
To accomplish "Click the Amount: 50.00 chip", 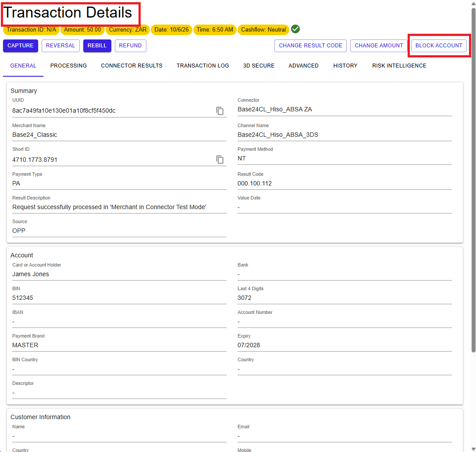I will tap(82, 29).
